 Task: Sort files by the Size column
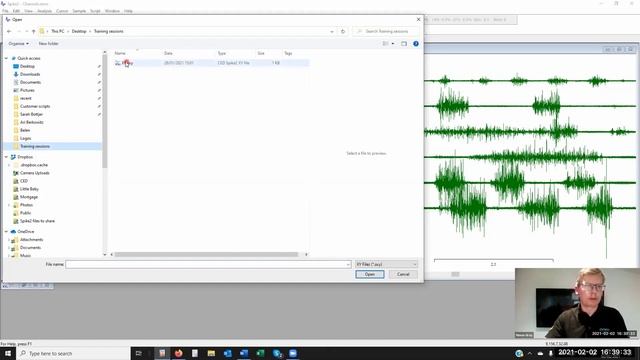click(261, 53)
